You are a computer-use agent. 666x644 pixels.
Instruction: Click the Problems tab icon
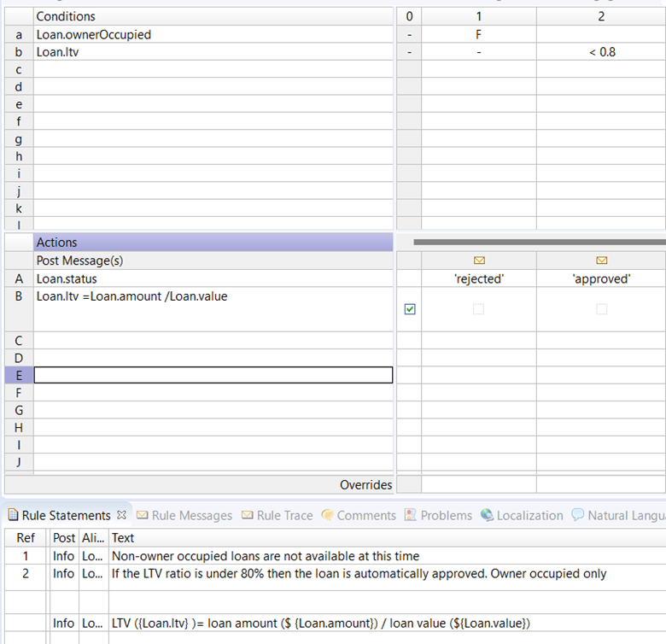coord(411,515)
